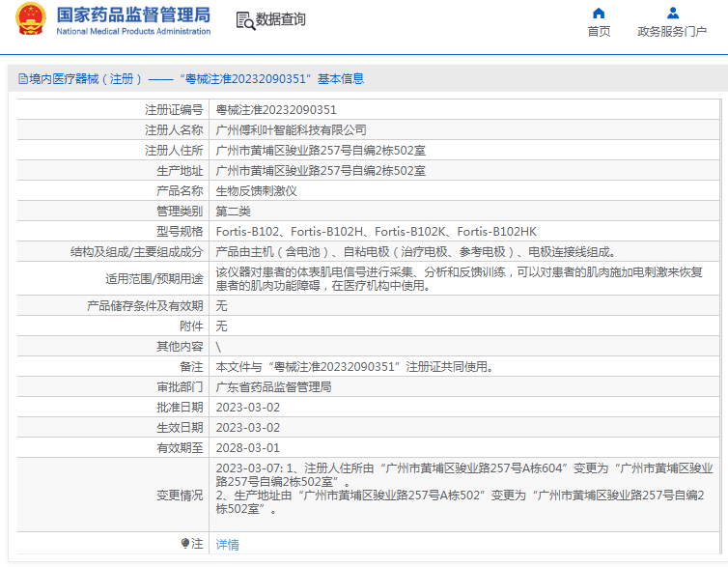Click the national emblem logo
728x567 pixels.
[x=31, y=19]
